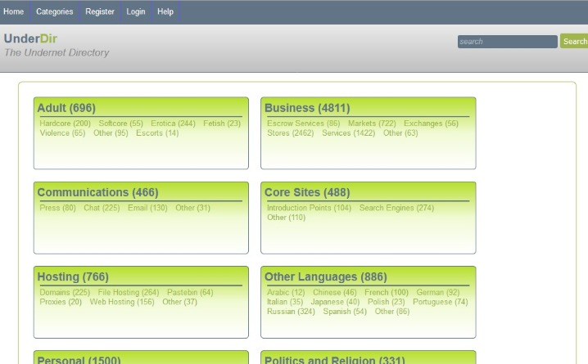588x364 pixels.
Task: Open Escrow Services (86) link
Action: [x=303, y=124]
